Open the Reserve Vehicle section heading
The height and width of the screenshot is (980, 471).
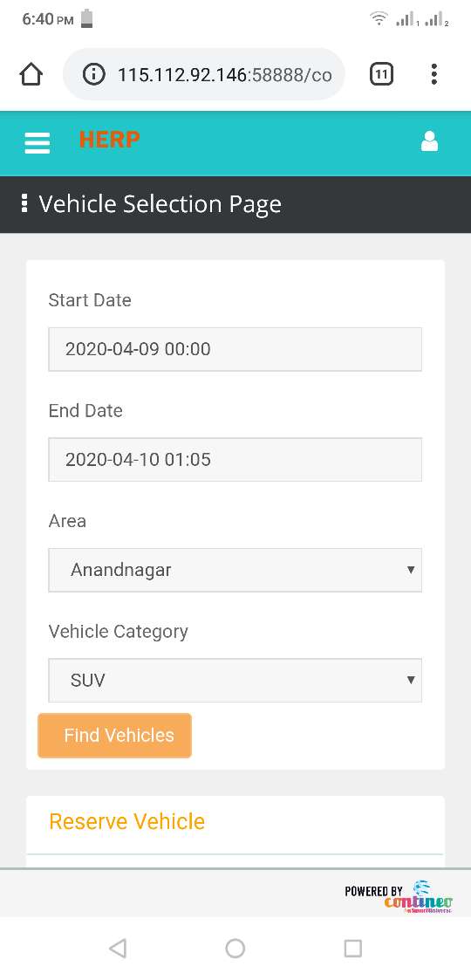pos(126,821)
